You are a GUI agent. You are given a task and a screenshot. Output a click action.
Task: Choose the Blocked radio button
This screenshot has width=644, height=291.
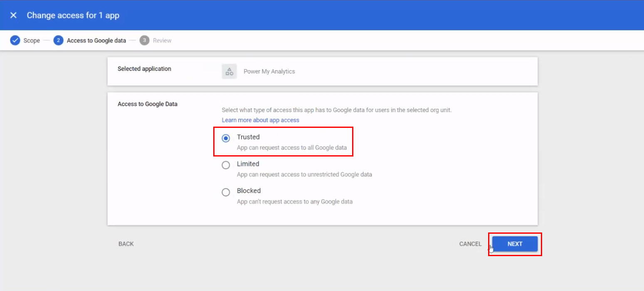tap(226, 192)
